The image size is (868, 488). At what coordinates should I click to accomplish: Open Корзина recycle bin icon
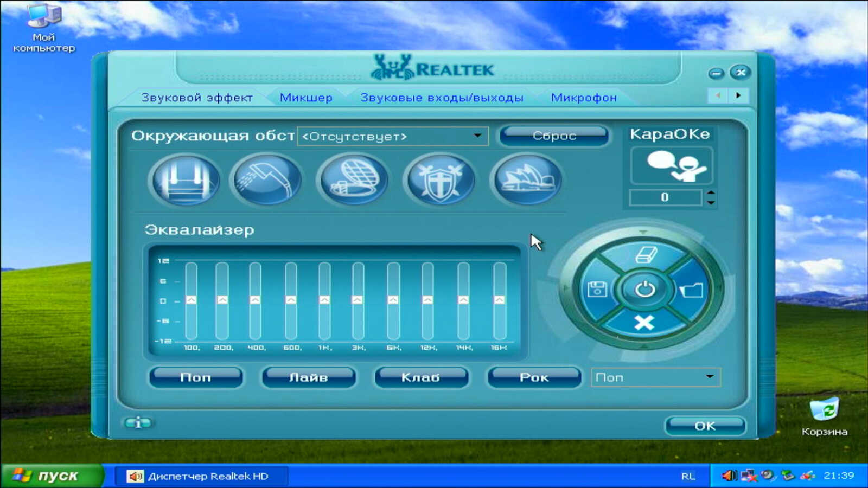[x=824, y=416]
